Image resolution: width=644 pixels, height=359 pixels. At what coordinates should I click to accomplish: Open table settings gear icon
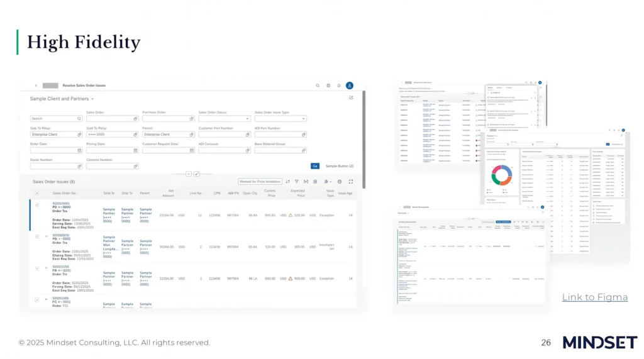[339, 182]
